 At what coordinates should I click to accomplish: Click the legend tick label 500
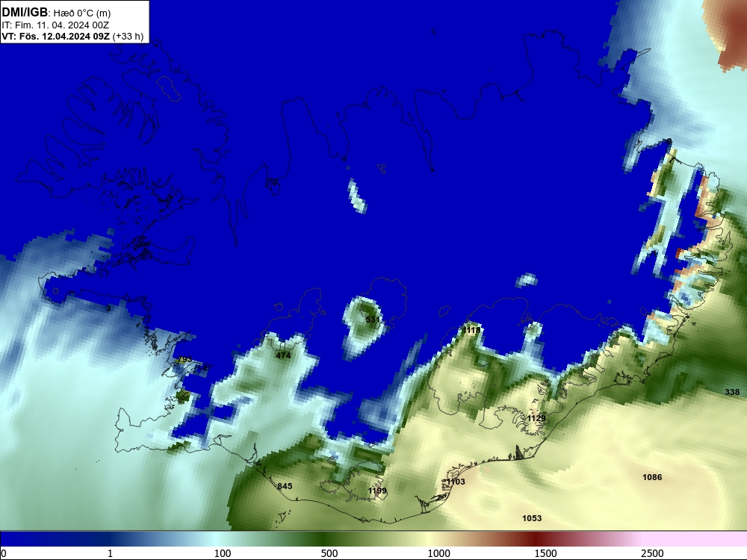329,553
